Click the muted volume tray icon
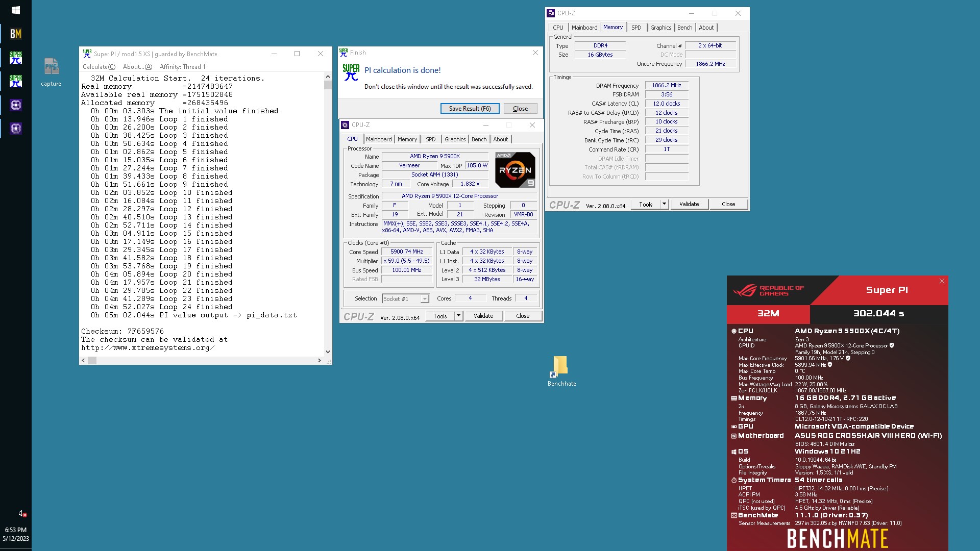The height and width of the screenshot is (551, 980). (22, 513)
